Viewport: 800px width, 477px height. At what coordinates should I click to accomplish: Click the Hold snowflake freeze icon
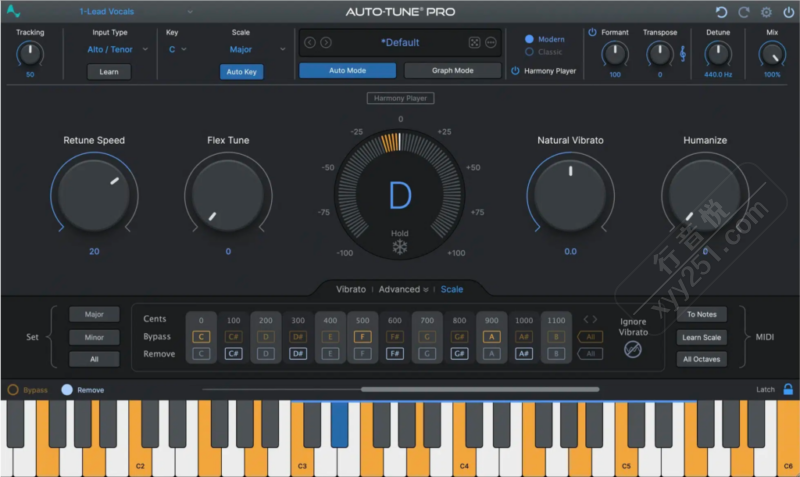(399, 247)
